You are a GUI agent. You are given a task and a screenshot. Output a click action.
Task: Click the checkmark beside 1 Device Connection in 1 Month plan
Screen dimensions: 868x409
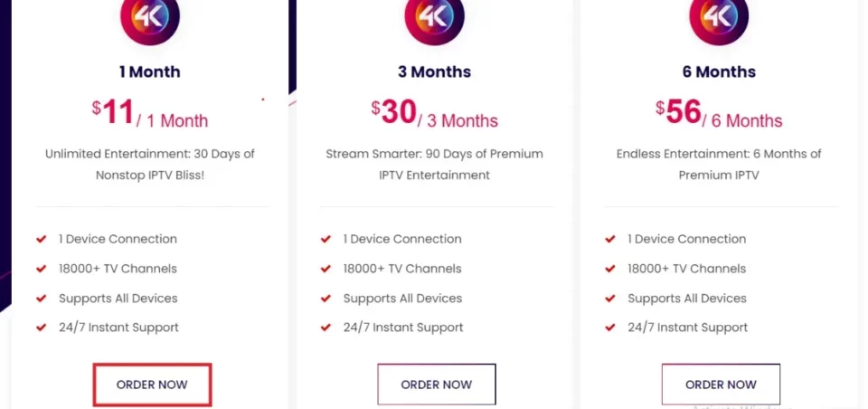41,240
